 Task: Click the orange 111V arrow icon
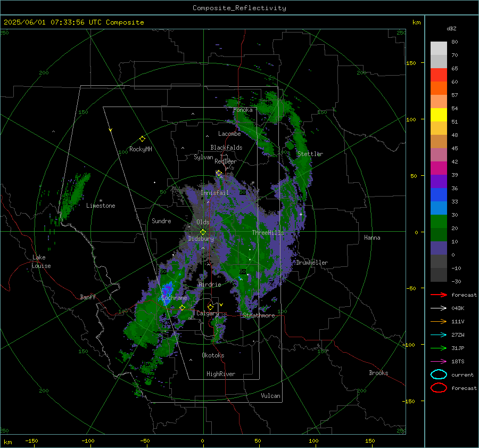pyautogui.click(x=439, y=321)
